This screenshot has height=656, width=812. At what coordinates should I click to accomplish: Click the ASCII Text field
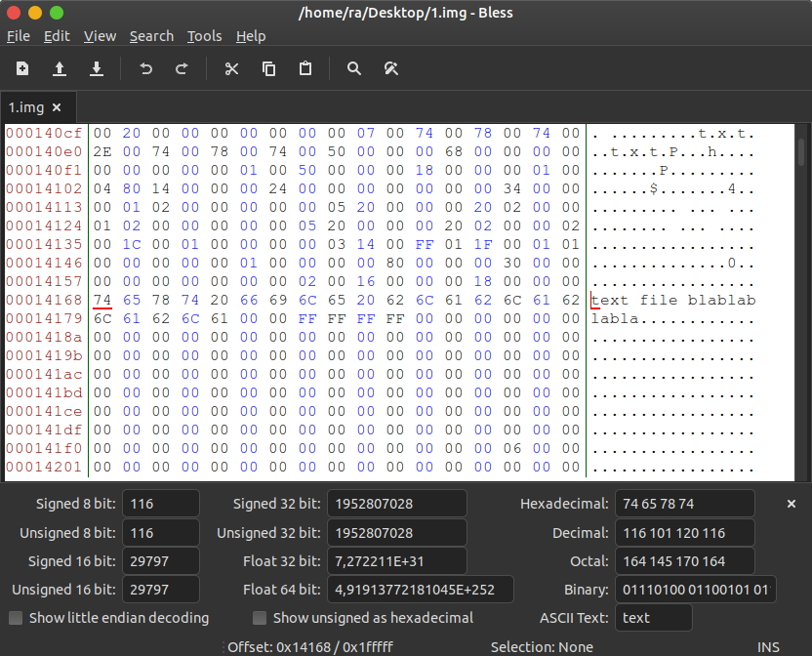tap(654, 618)
